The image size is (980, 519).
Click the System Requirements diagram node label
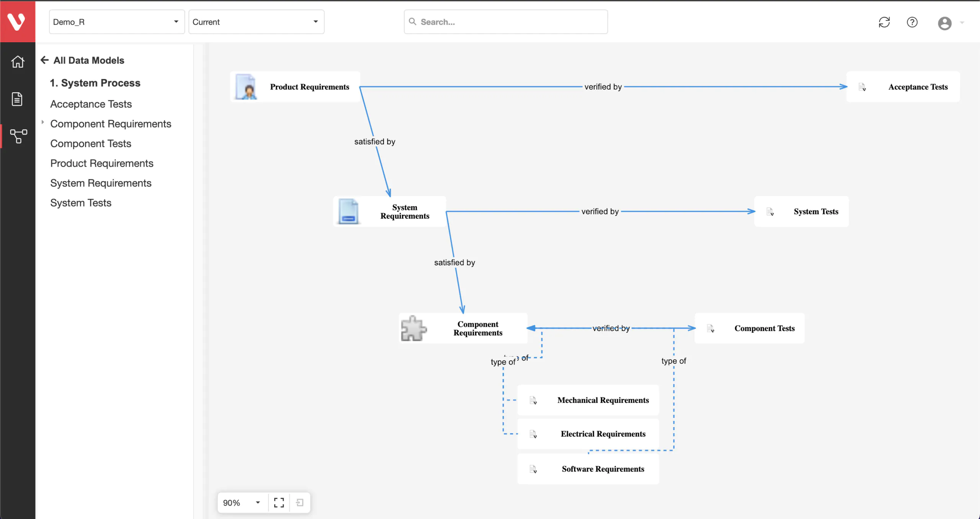[405, 211]
